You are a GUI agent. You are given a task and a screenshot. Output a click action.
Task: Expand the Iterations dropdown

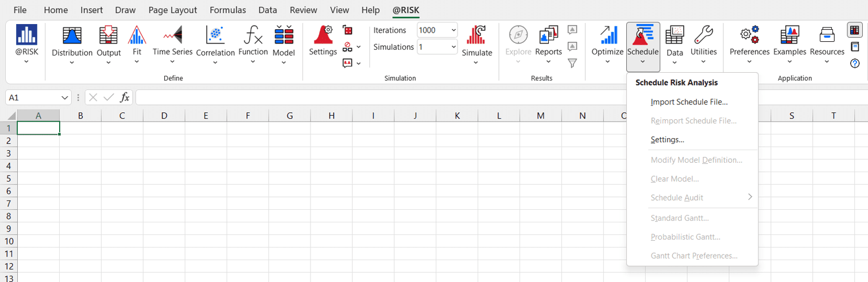pos(454,30)
